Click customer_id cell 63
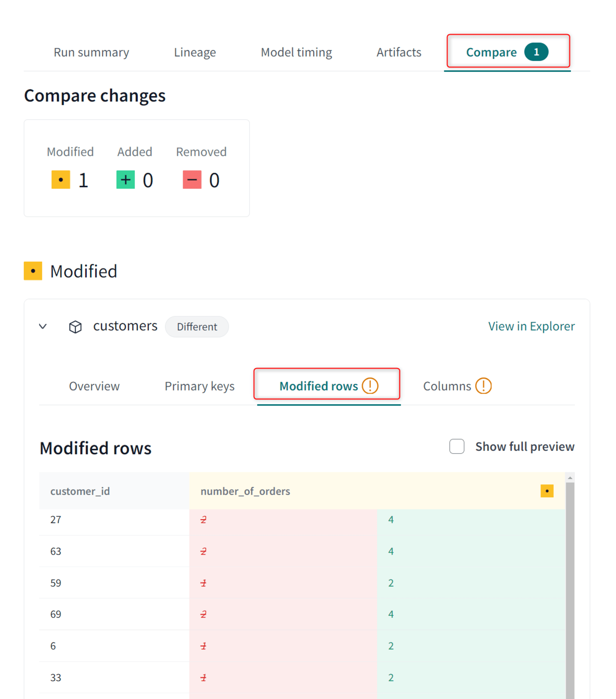Viewport: 616px width, 699px height. (114, 551)
